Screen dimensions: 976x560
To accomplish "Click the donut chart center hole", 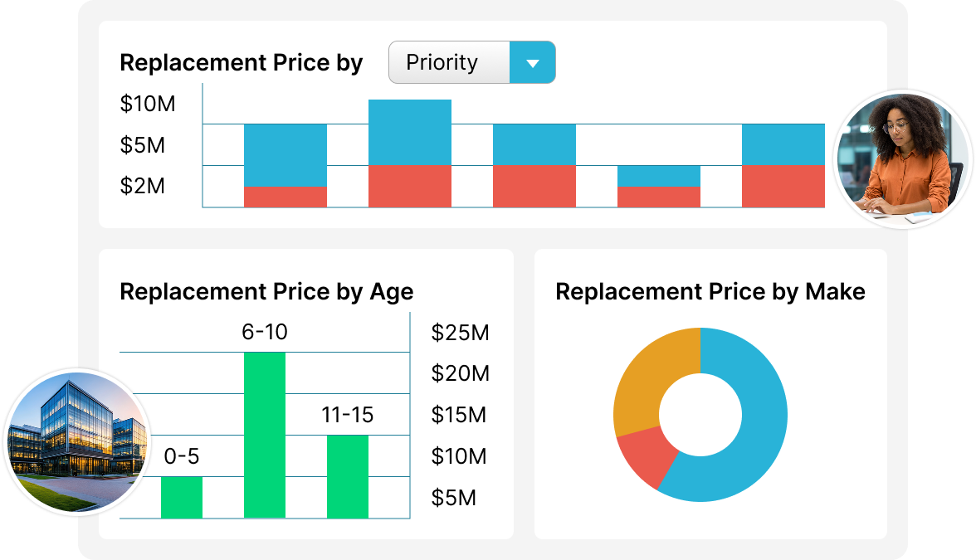I will (x=700, y=415).
